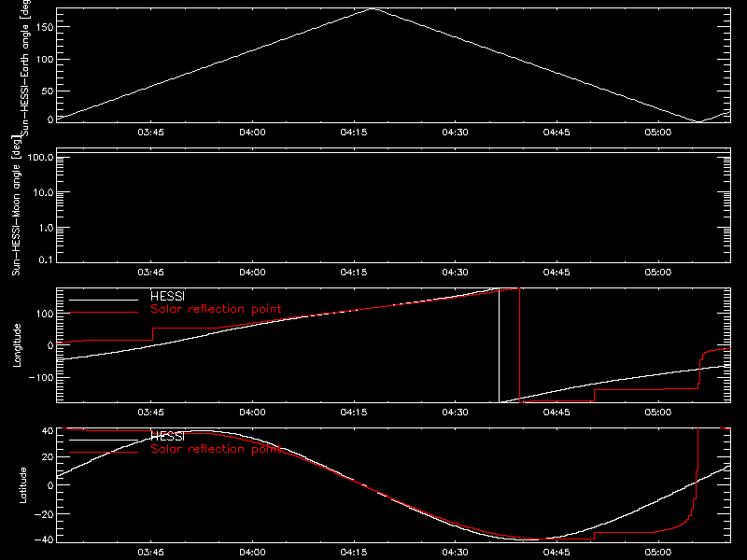
Task: Click the -100 tick on Longitude axis
Action: (40, 377)
